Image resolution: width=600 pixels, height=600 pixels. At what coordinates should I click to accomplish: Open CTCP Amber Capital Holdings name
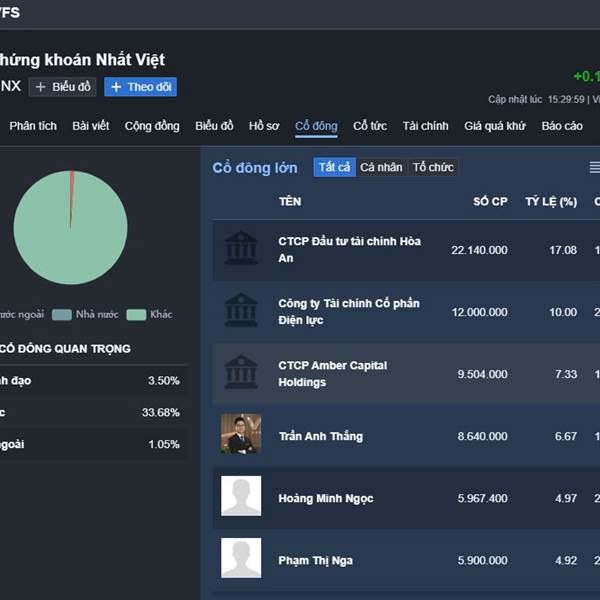[x=333, y=373]
